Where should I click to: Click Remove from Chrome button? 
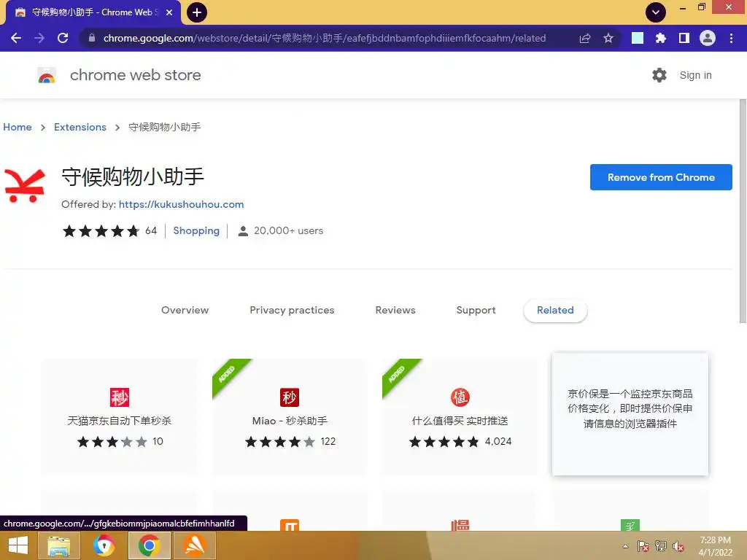(661, 177)
